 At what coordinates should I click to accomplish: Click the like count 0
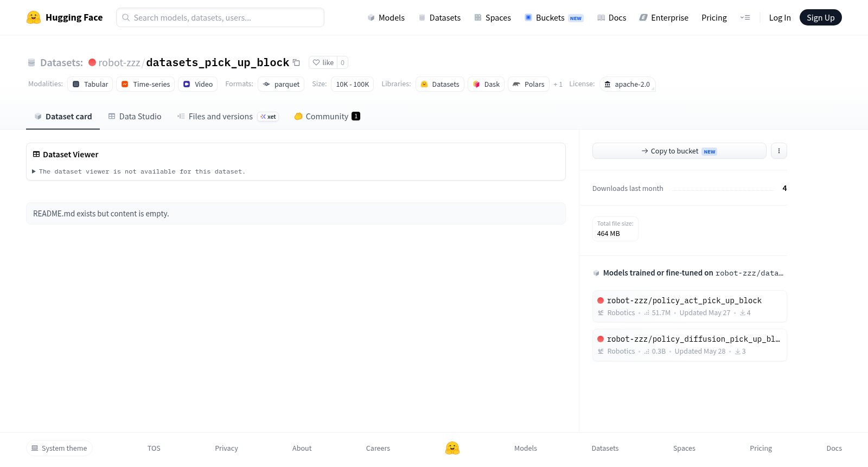pyautogui.click(x=342, y=62)
